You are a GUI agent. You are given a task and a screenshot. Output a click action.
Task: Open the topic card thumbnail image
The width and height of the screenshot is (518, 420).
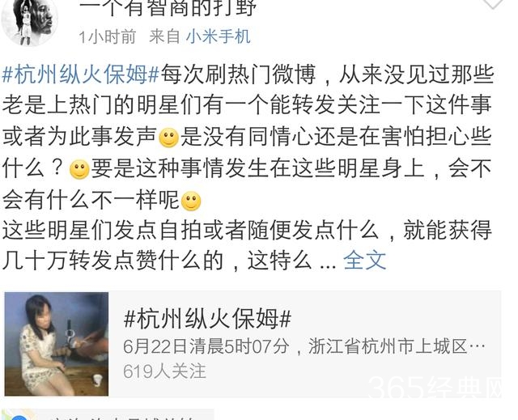click(x=57, y=344)
